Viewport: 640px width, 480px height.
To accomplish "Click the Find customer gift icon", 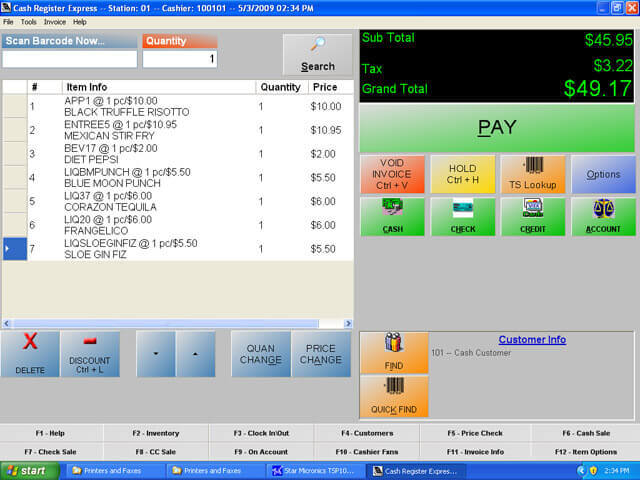I will pos(393,352).
